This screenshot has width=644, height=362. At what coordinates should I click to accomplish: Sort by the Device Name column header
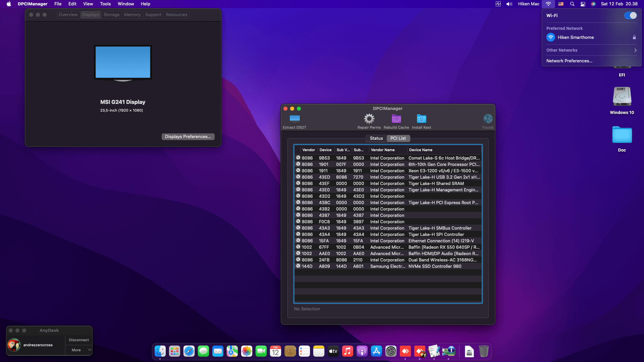pyautogui.click(x=421, y=150)
